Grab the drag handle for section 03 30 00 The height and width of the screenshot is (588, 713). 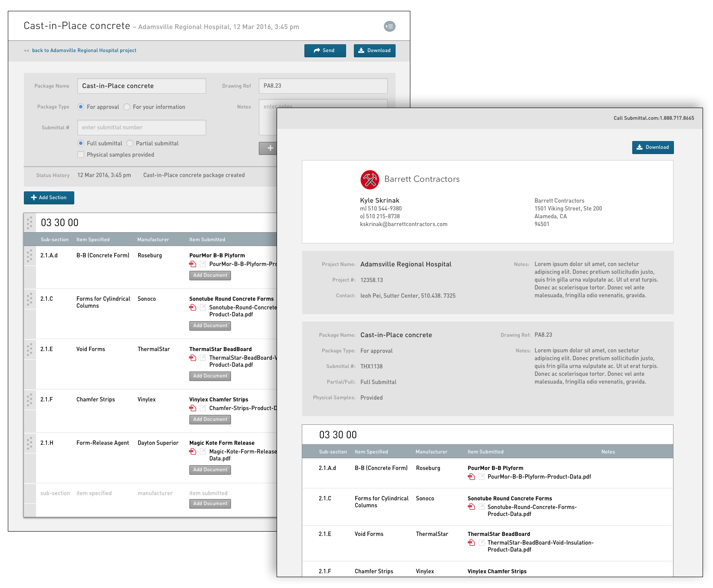click(x=30, y=223)
